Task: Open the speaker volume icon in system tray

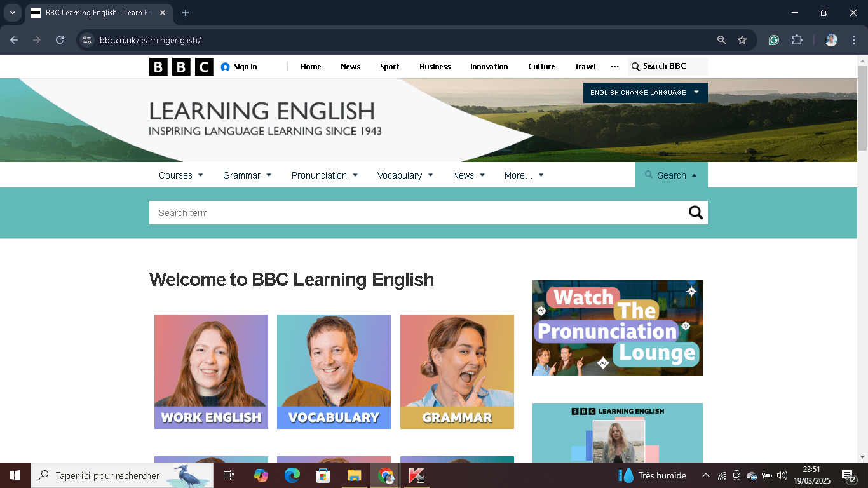Action: [782, 475]
